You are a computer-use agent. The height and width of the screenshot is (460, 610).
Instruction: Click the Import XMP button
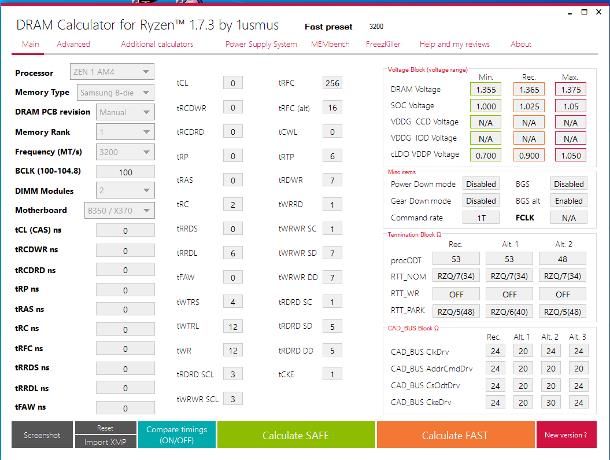(103, 442)
